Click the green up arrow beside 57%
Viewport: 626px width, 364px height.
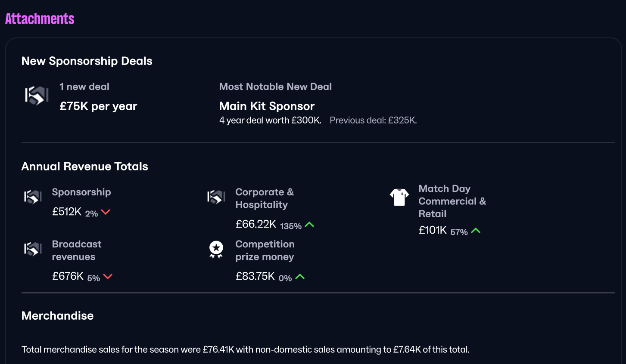point(476,231)
